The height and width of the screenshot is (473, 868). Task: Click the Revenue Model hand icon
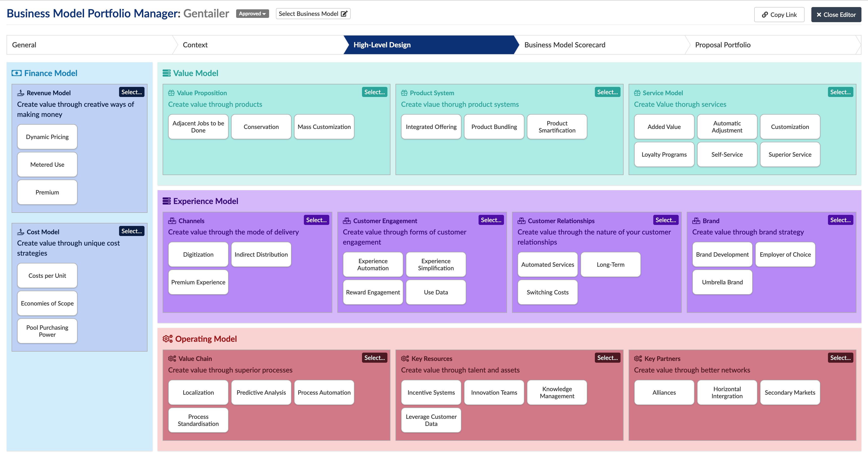pos(21,93)
